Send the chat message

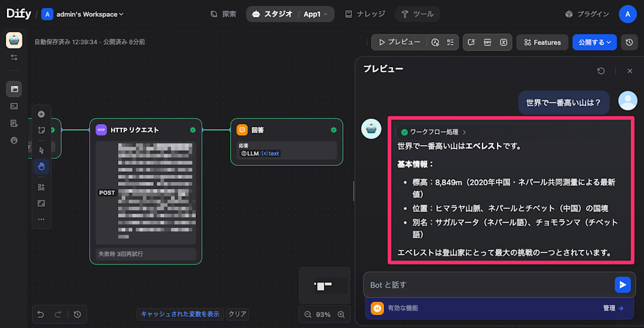622,285
